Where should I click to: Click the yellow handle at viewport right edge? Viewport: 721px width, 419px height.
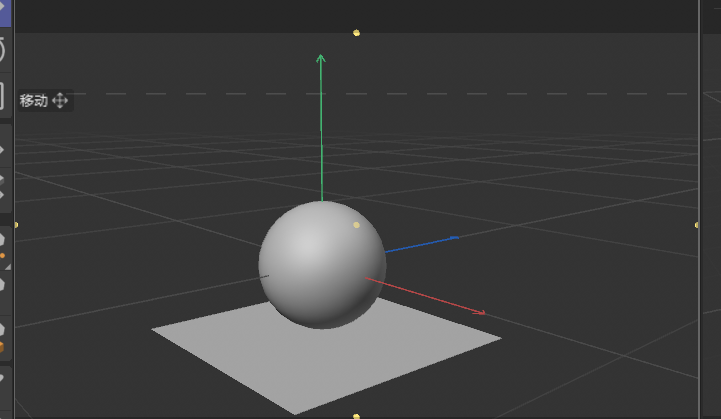(696, 225)
